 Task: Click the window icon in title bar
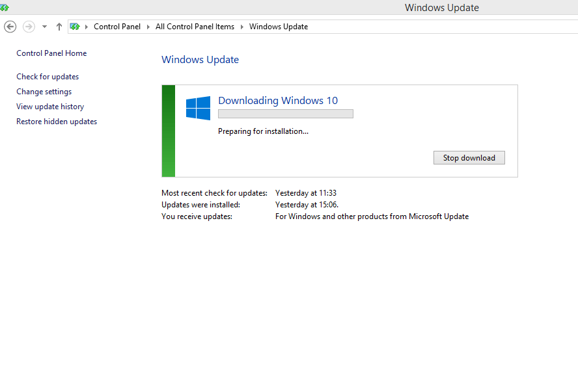[x=5, y=8]
